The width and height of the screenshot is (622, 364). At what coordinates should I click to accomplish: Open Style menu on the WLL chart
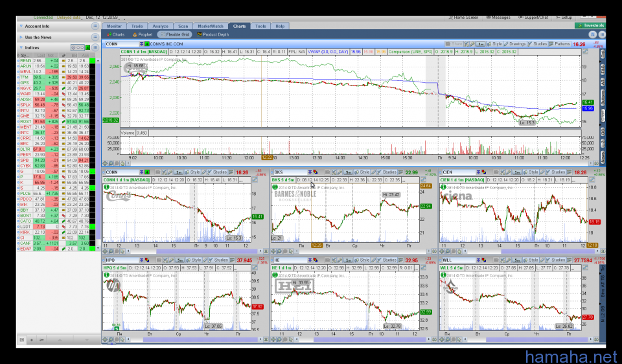531,260
